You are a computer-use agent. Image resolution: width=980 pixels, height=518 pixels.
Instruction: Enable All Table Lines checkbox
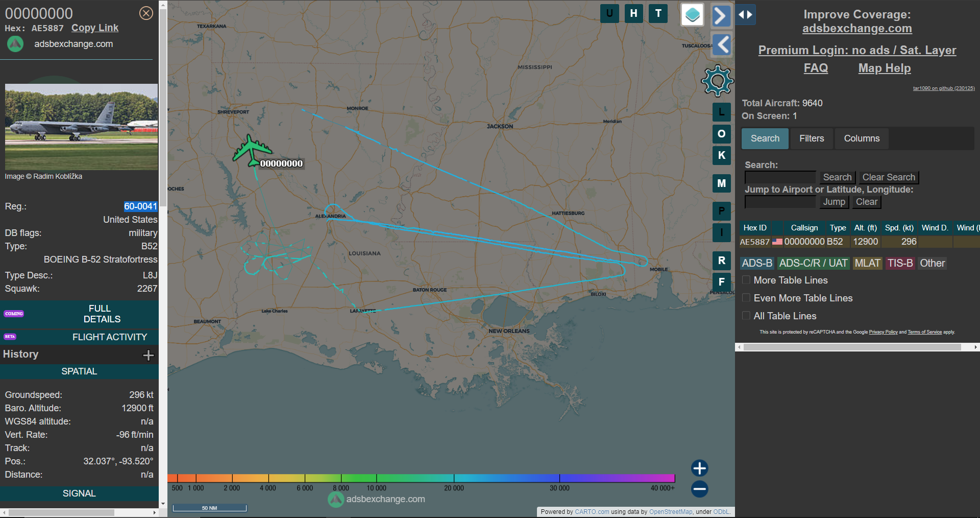[746, 316]
